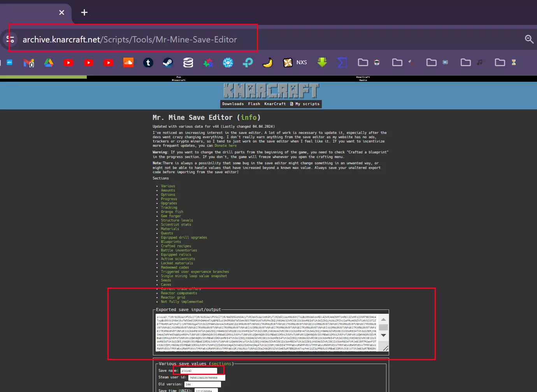Jump to the Gem forger section
Screen dimensions: 537x392
(x=171, y=216)
